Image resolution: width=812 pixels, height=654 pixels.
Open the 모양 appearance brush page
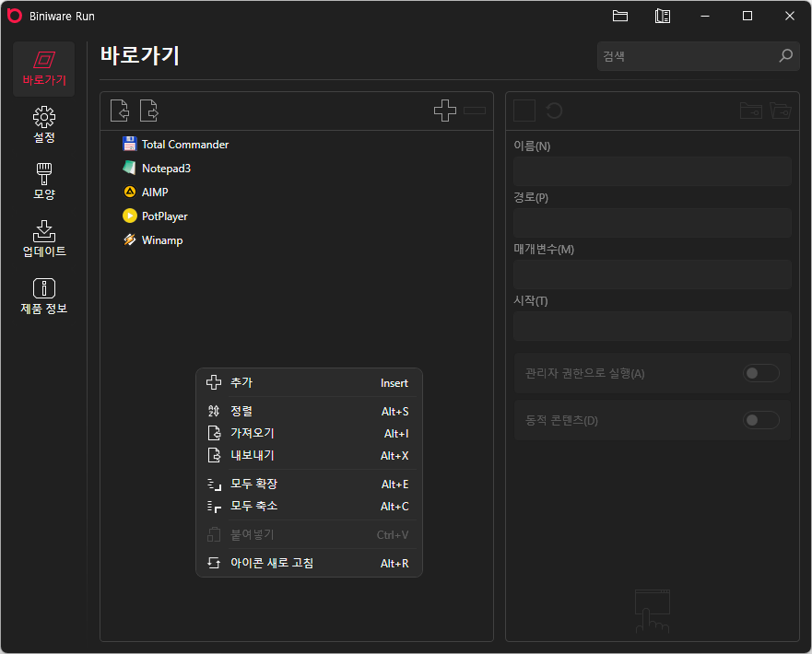(x=44, y=181)
